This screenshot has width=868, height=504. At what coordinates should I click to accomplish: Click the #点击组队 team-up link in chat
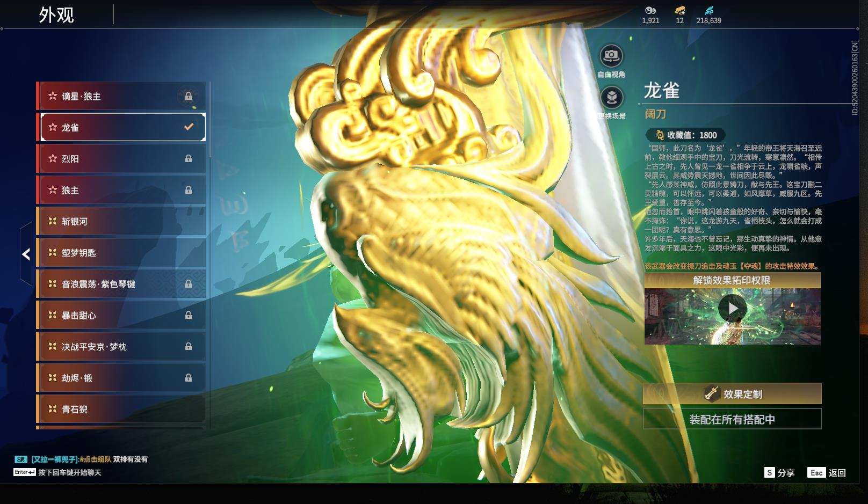96,459
